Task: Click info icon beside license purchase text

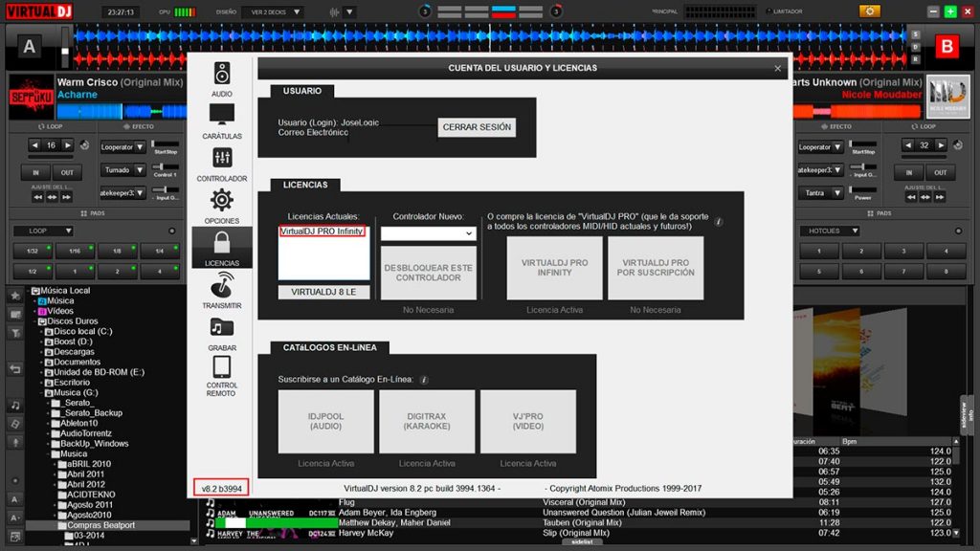Action: [719, 222]
